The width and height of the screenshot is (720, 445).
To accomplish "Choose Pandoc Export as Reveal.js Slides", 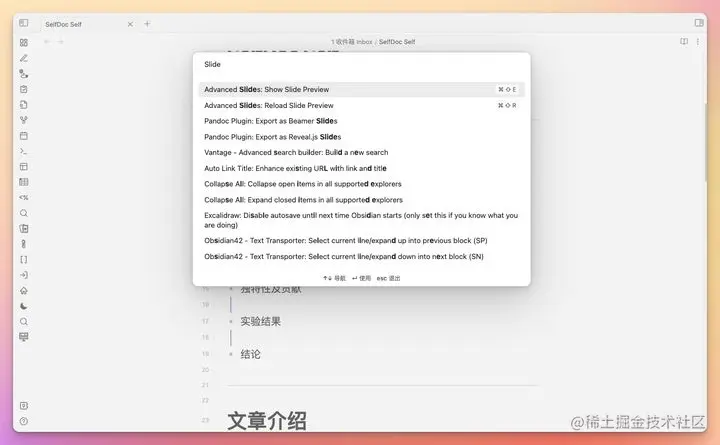I will pos(361,137).
